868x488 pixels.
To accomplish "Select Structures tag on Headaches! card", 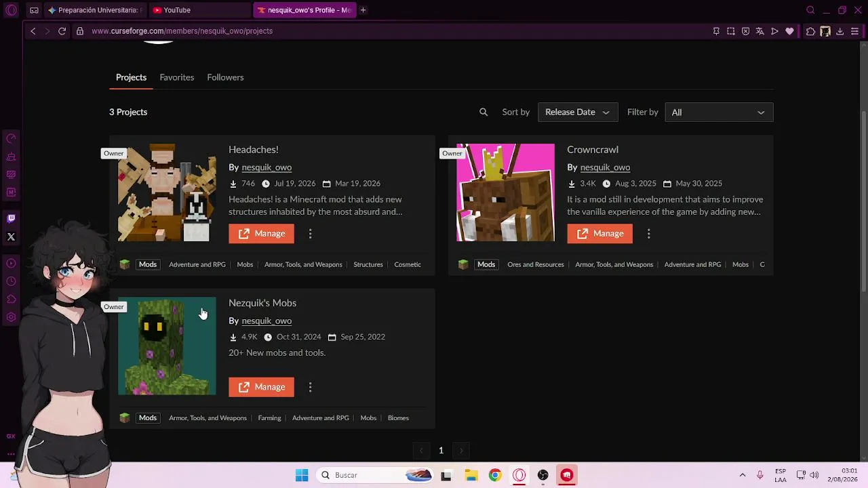I will pyautogui.click(x=368, y=264).
